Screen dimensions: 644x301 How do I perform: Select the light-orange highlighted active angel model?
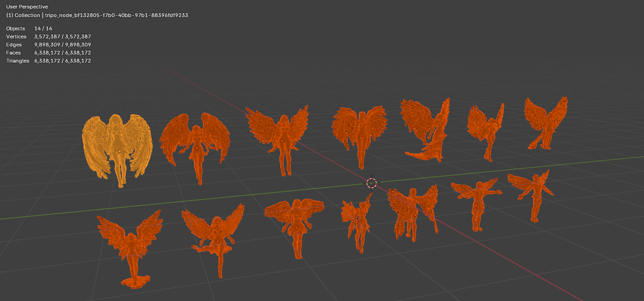pos(117,150)
